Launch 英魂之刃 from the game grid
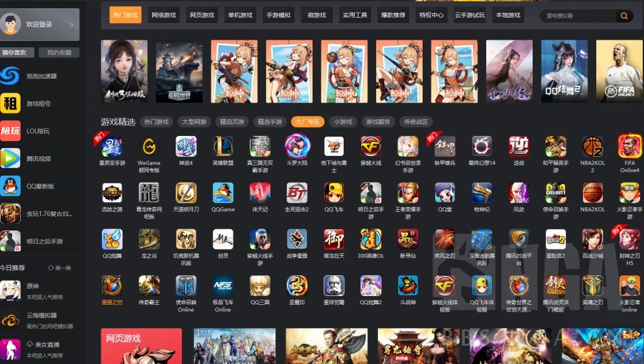 click(x=592, y=286)
